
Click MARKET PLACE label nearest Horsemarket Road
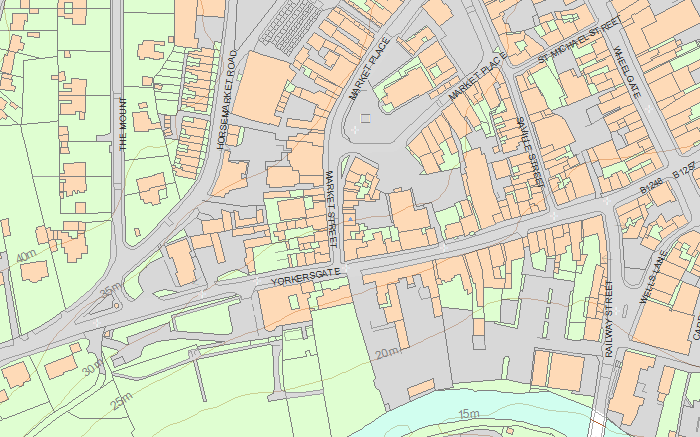(369, 69)
